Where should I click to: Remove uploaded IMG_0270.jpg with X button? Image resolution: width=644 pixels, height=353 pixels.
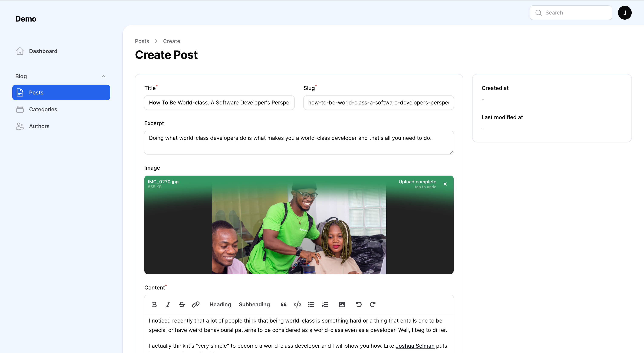click(445, 184)
